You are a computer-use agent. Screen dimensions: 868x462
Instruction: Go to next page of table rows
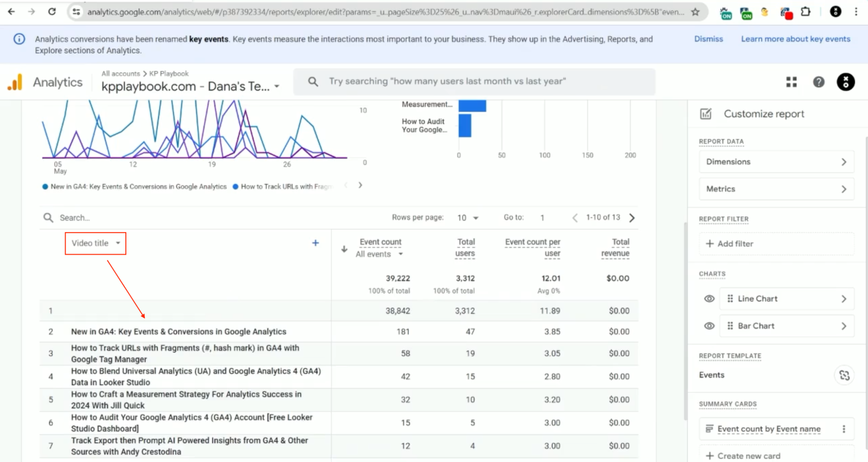(x=632, y=218)
